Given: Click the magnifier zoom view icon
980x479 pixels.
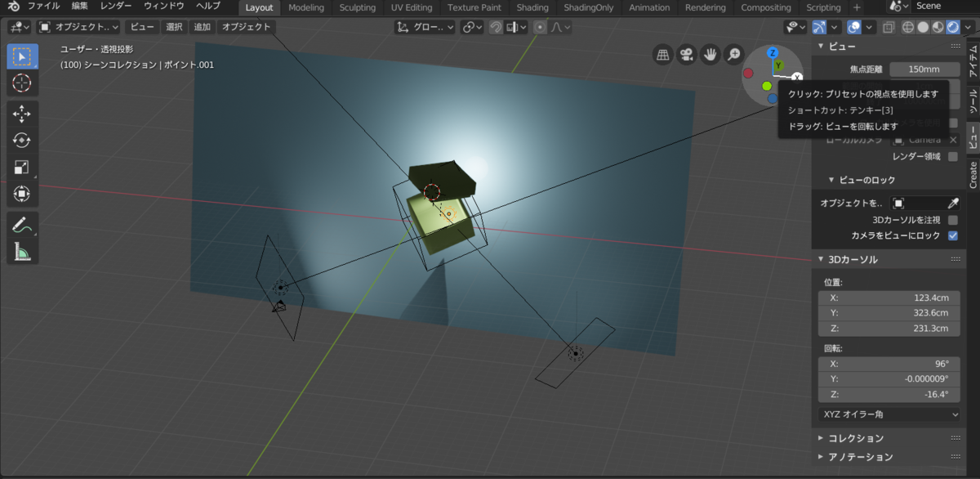Looking at the screenshot, I should point(735,55).
